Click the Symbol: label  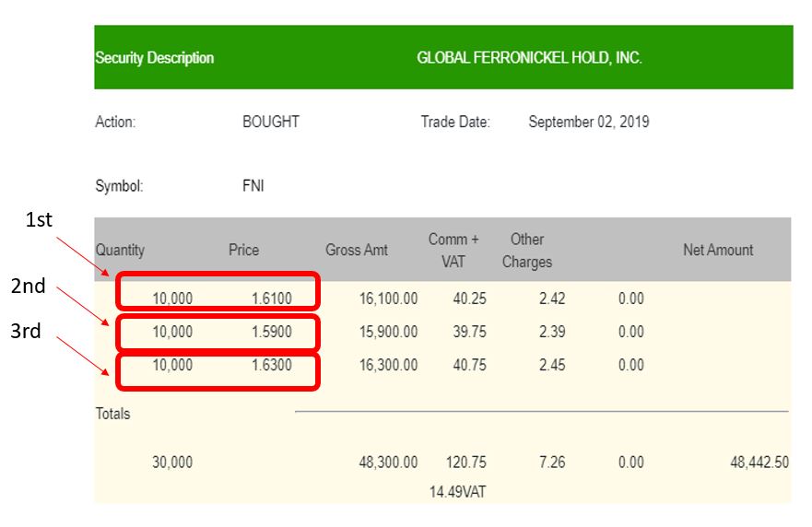tap(119, 186)
